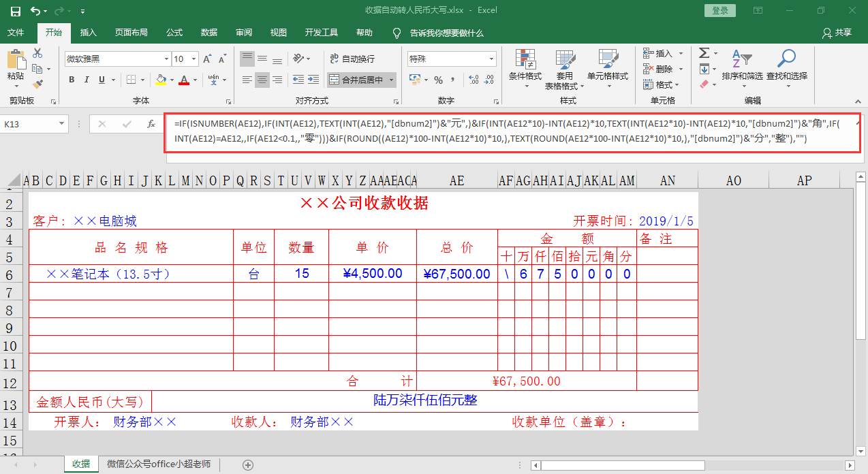Click the text orientation icon

[x=299, y=59]
